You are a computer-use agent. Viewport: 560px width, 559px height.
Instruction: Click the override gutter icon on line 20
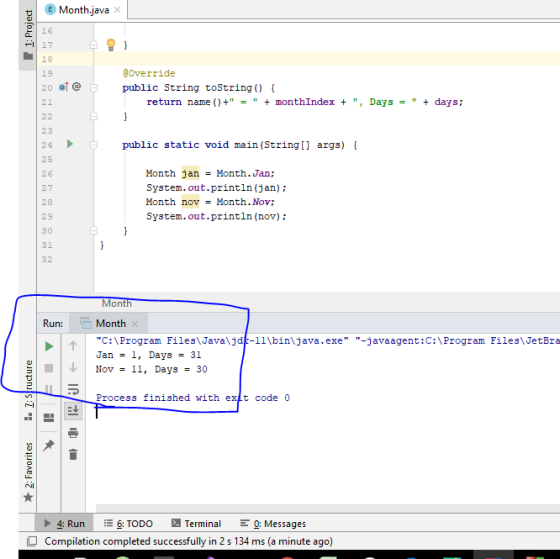[x=64, y=86]
